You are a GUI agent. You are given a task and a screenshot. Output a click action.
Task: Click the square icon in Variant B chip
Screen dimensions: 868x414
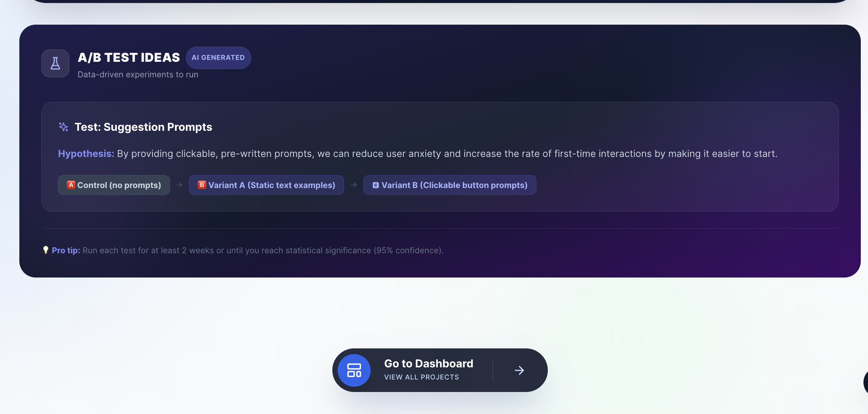(x=376, y=185)
